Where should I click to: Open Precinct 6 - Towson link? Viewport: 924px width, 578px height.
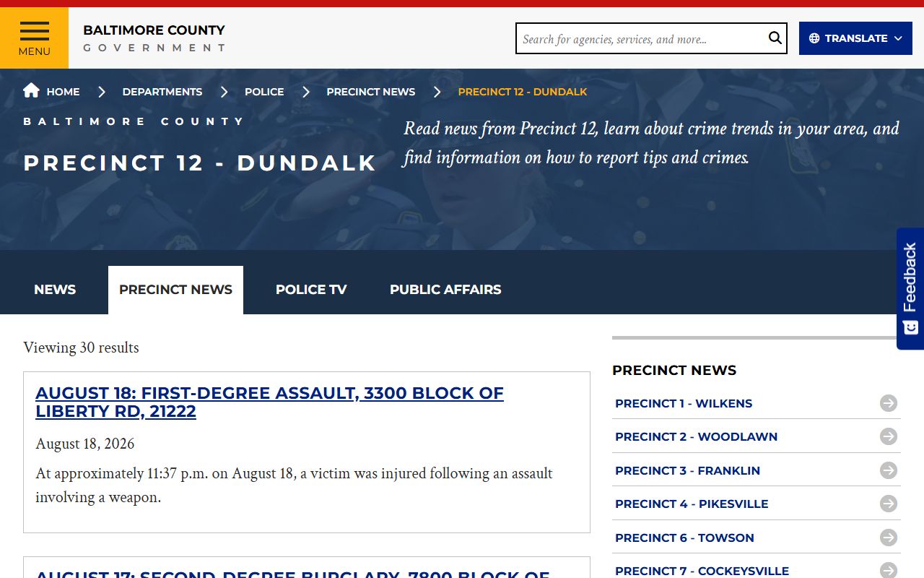[x=684, y=538]
